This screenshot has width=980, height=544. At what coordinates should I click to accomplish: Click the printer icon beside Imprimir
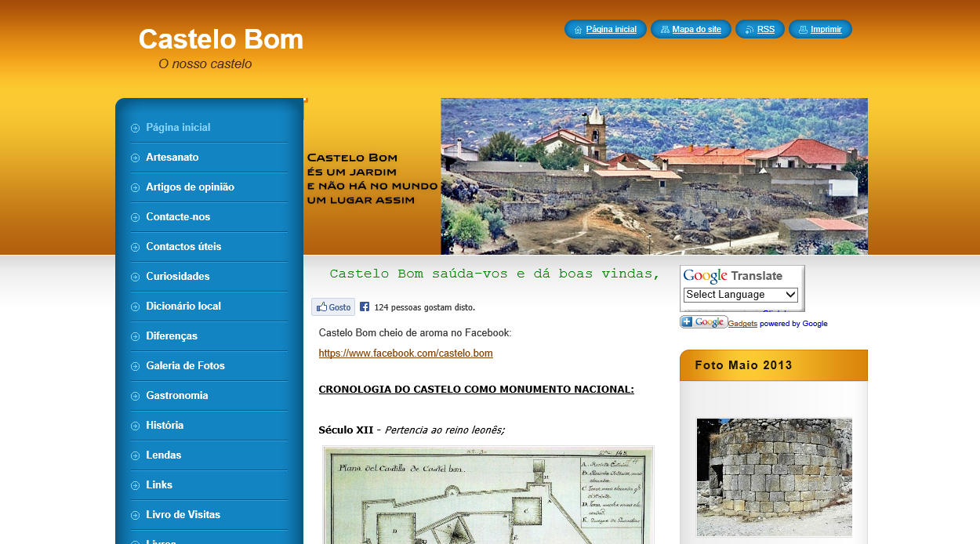pyautogui.click(x=803, y=30)
